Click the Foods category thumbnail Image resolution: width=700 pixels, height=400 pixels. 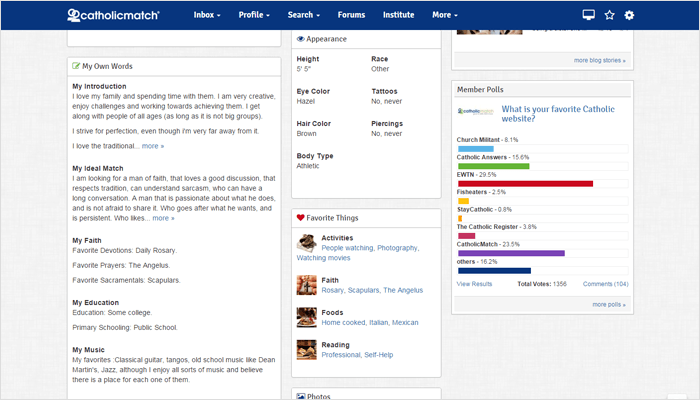(307, 317)
